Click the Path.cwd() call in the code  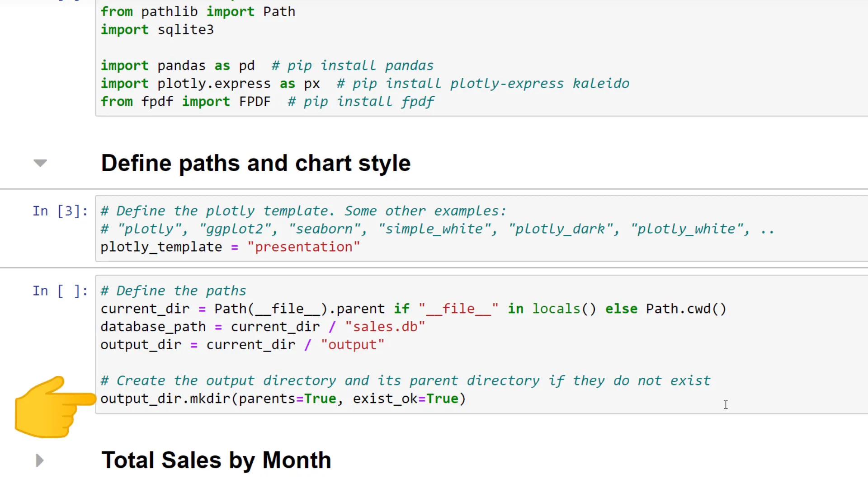point(684,308)
